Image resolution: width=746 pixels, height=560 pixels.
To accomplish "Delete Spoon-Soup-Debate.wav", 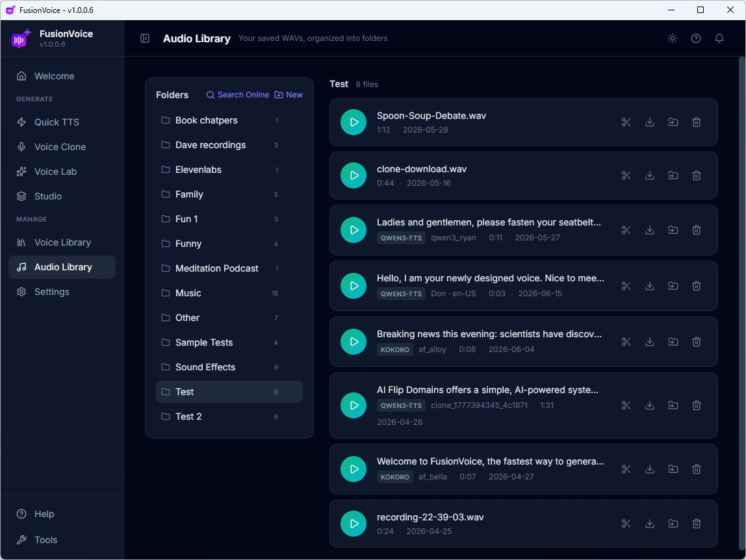I will (697, 122).
